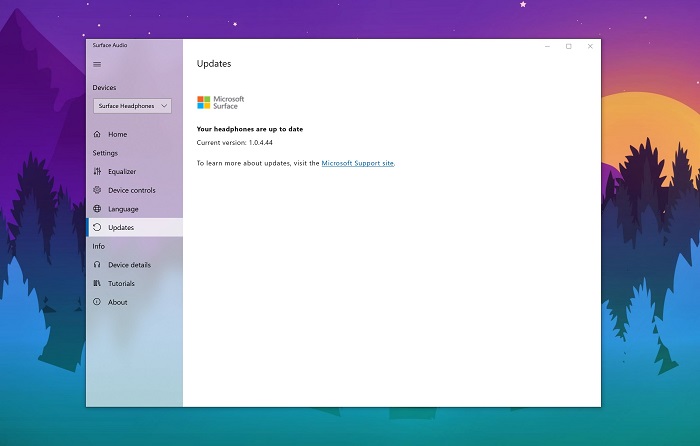The image size is (700, 446).
Task: Select the Tutorials text label in sidebar
Action: click(x=122, y=284)
